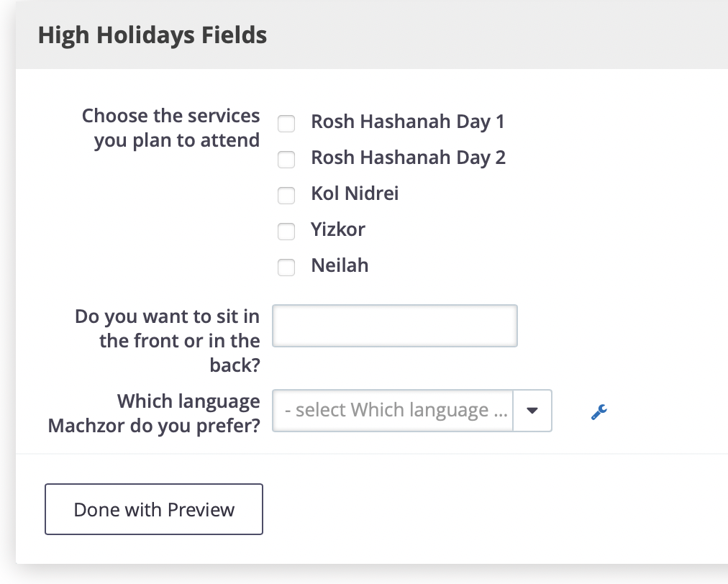Screen dimensions: 728x584
Task: Enable the Kol Nidrei checkbox
Action: 286,196
